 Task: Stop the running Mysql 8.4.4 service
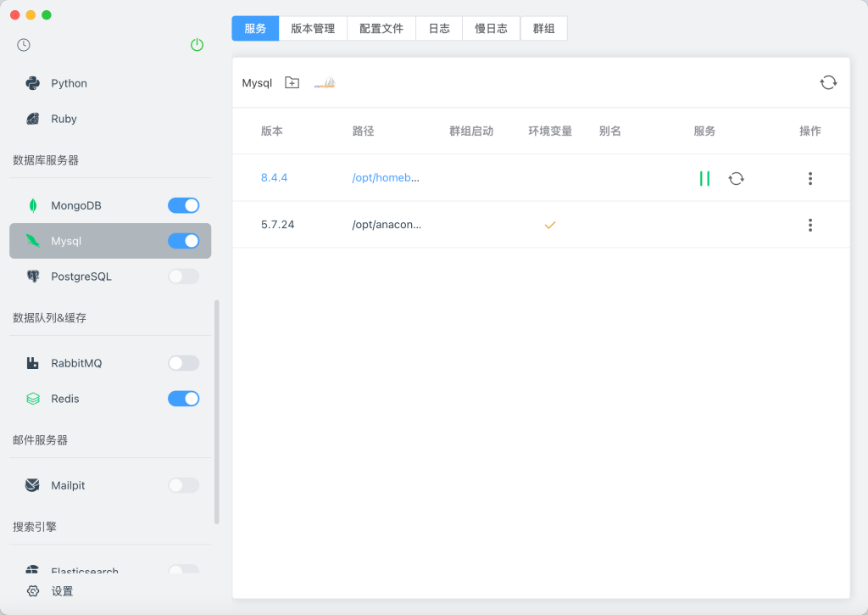pos(704,178)
